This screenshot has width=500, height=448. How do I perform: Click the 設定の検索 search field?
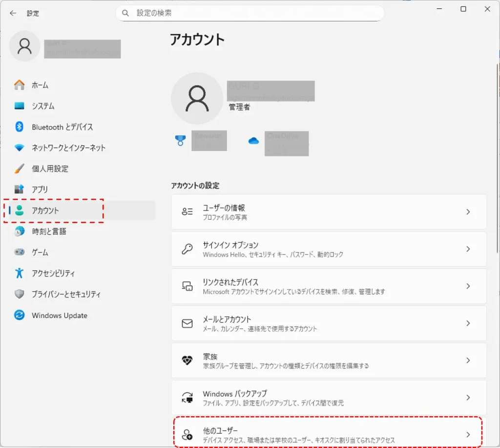point(254,13)
